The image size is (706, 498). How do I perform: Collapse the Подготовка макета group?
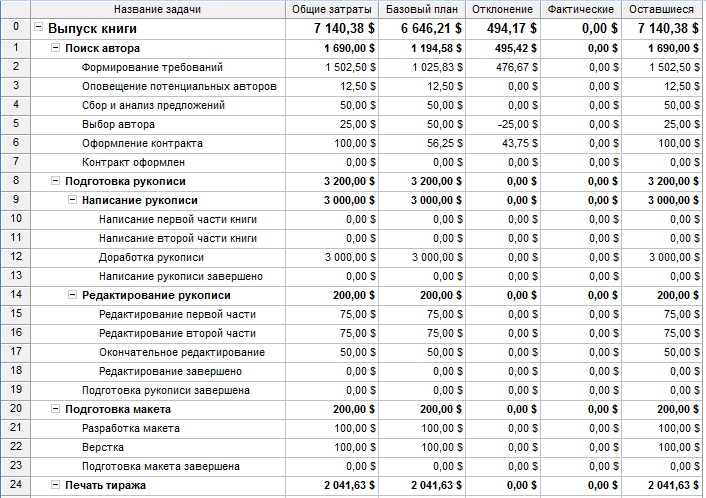point(55,408)
